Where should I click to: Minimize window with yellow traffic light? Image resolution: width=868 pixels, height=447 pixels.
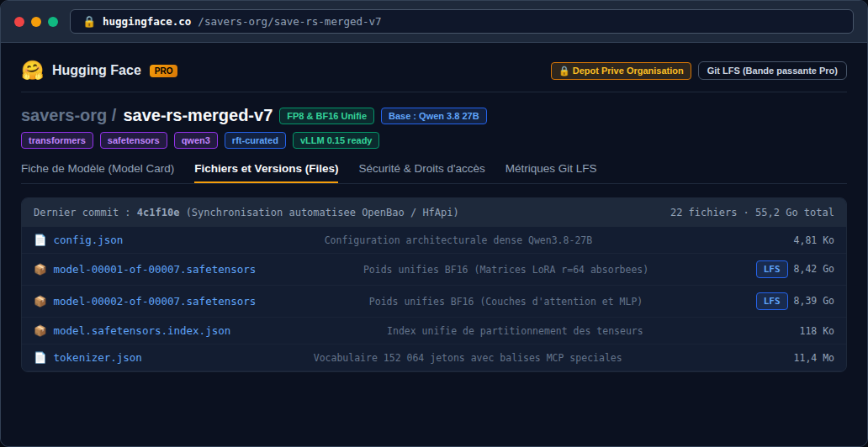coord(36,22)
